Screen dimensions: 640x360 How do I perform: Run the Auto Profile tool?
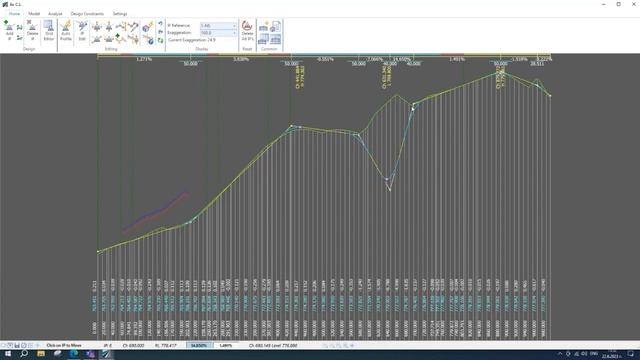pyautogui.click(x=66, y=31)
